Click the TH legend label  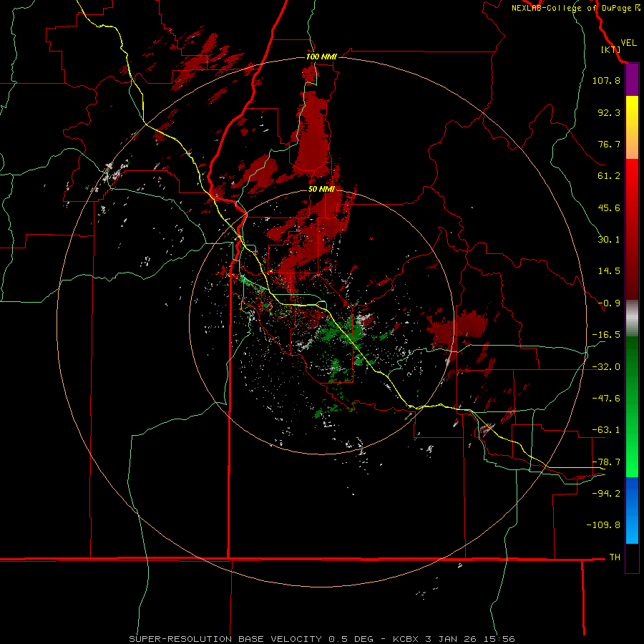click(615, 557)
